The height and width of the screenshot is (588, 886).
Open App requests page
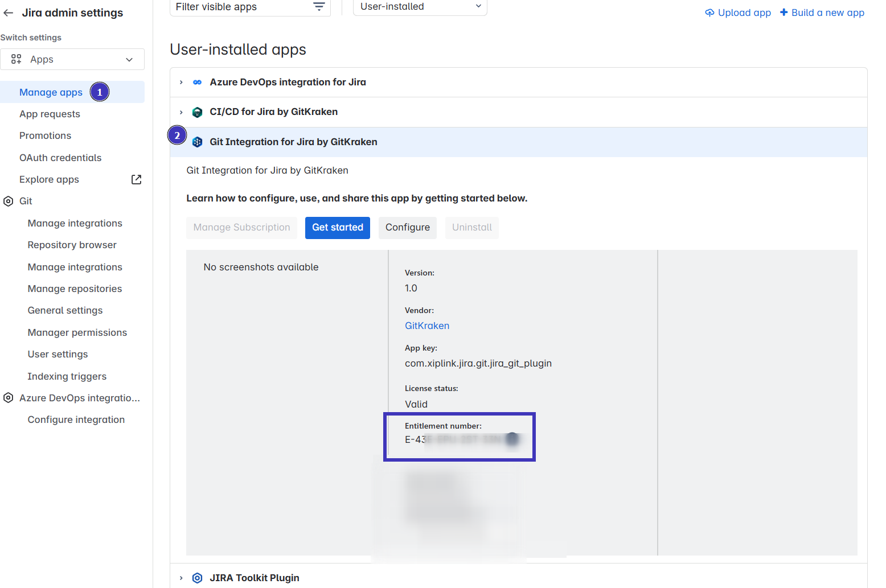click(50, 114)
